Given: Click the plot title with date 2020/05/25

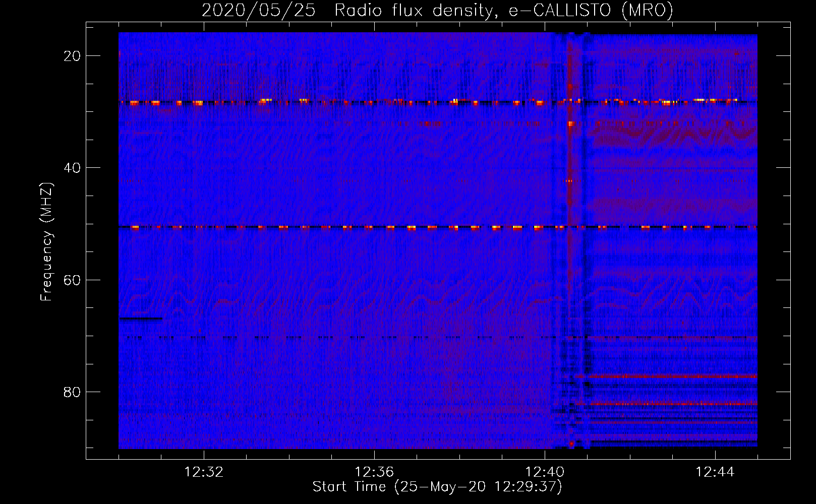Looking at the screenshot, I should pyautogui.click(x=437, y=10).
